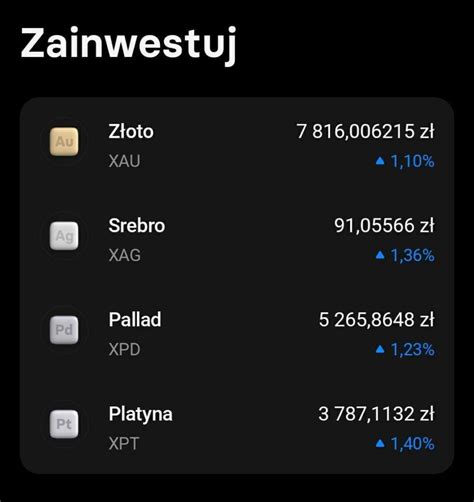
Task: Click the Zainwestuj heading
Action: pyautogui.click(x=129, y=45)
